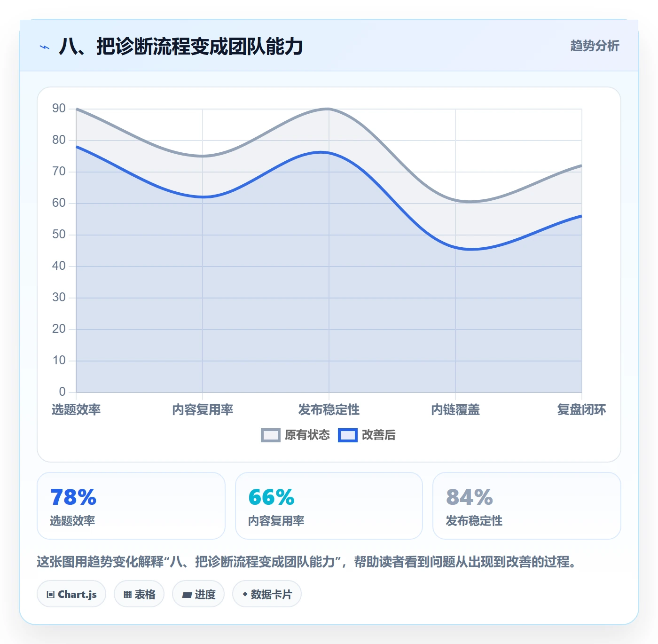Click the 66% stat value
This screenshot has height=644, width=658.
pos(271,497)
